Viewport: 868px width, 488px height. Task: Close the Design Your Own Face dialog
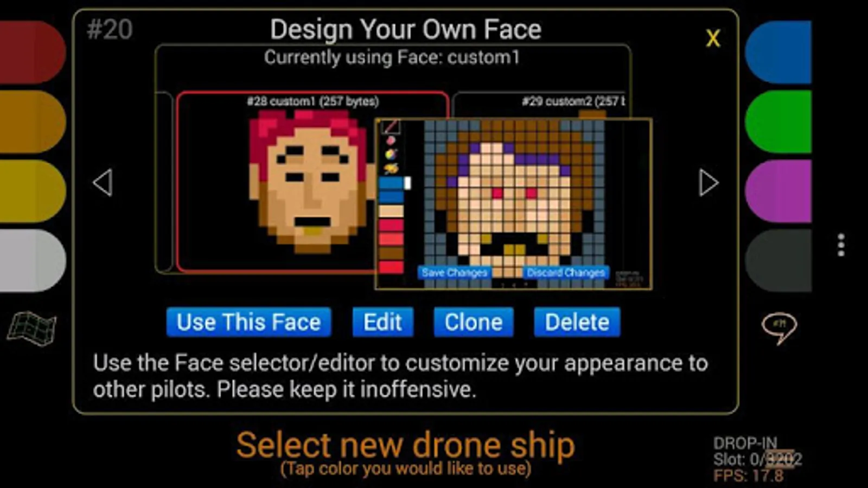713,38
